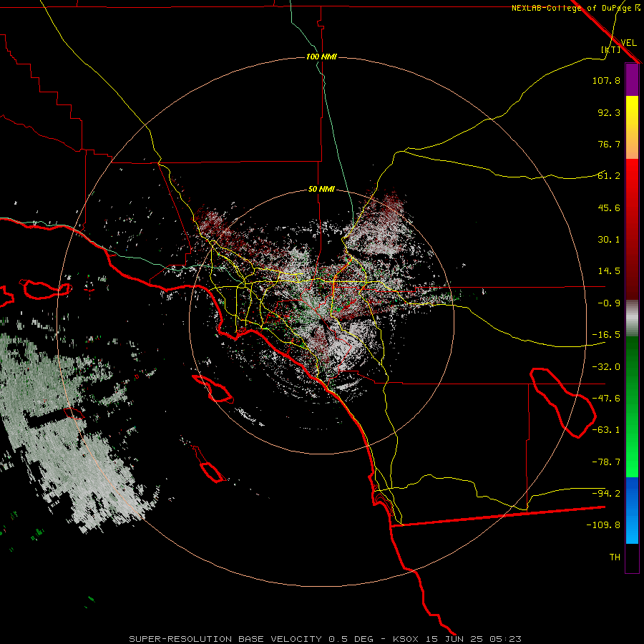
Task: Click the 61.2 value on velocity scale
Action: [609, 176]
